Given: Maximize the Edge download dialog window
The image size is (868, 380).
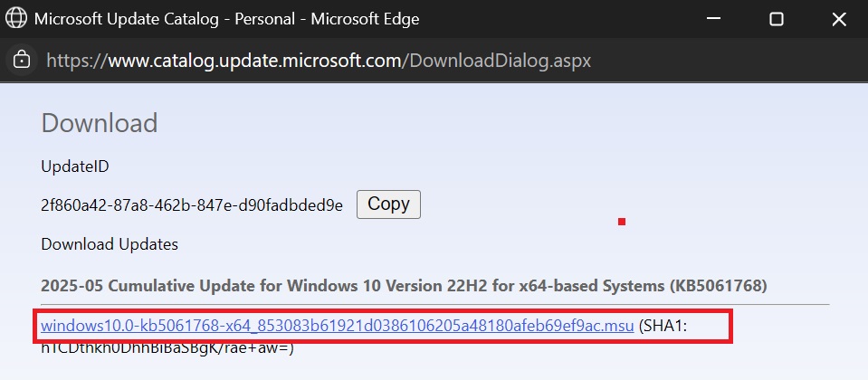Looking at the screenshot, I should (x=776, y=19).
